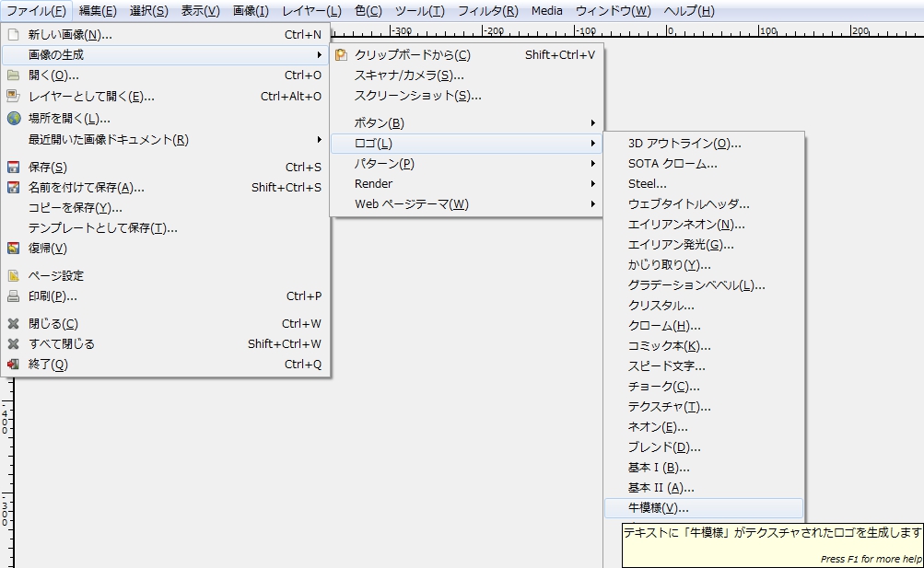The image size is (924, 568).
Task: Open the ウィンドウ(W) menu
Action: pyautogui.click(x=613, y=11)
